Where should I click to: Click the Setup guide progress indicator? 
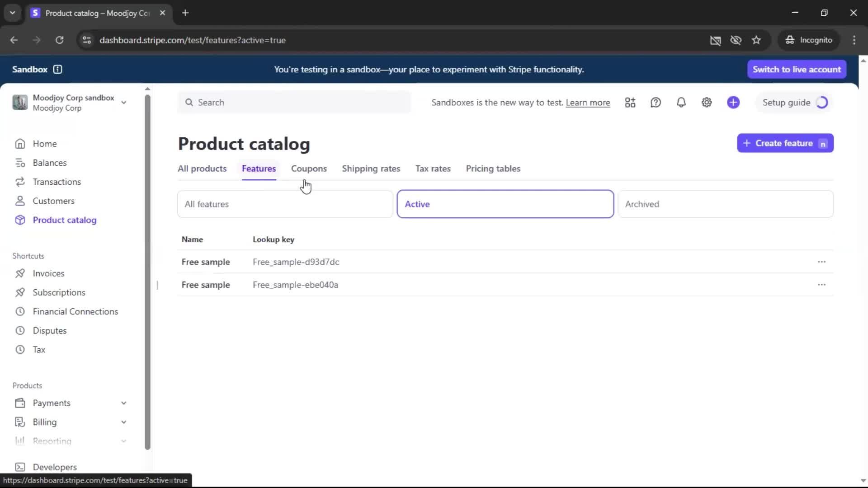click(821, 103)
